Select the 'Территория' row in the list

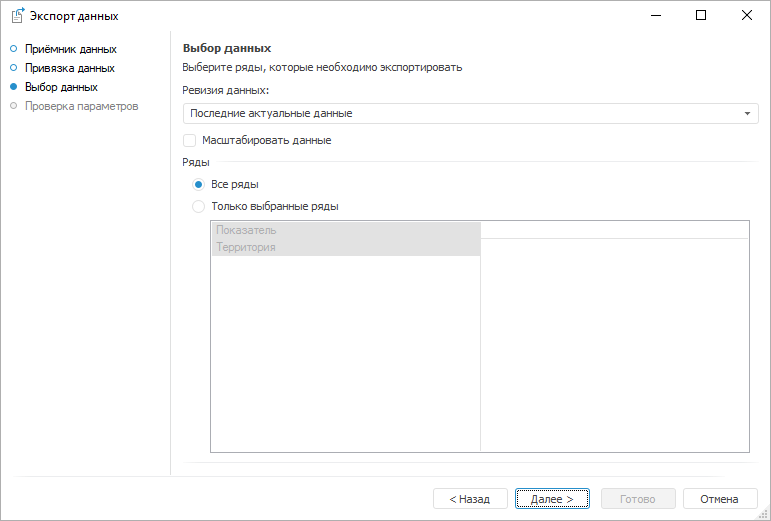coord(345,247)
